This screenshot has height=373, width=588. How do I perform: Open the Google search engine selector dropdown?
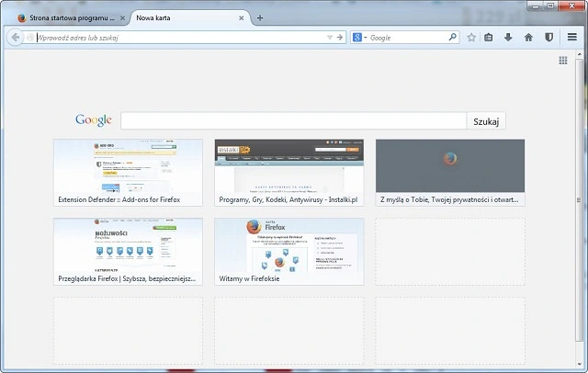(x=359, y=38)
